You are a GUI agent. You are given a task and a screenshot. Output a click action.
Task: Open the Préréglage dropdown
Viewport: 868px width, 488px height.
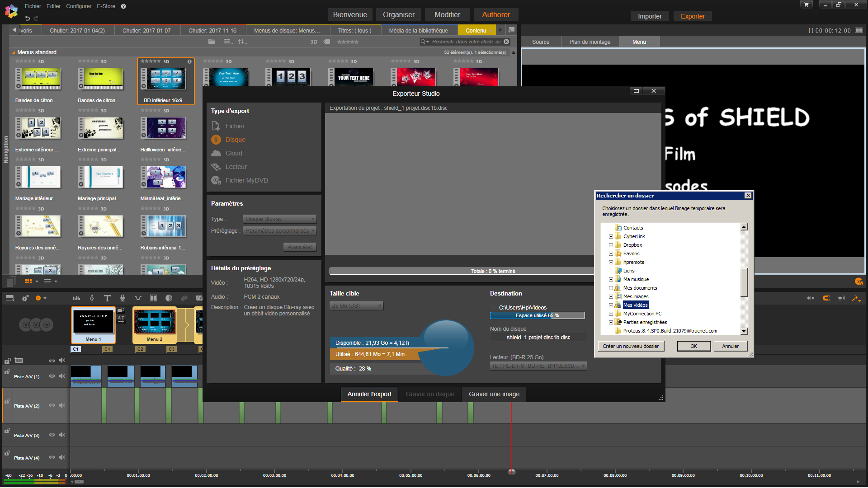coord(280,230)
